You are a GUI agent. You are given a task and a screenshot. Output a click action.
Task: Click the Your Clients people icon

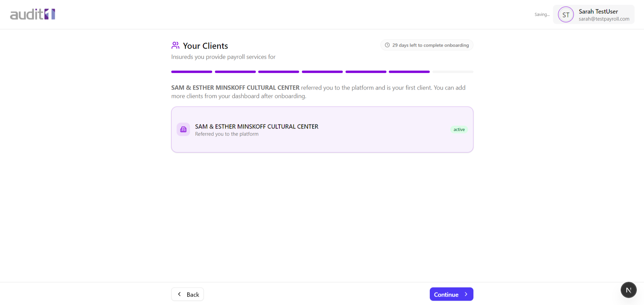[x=175, y=45]
